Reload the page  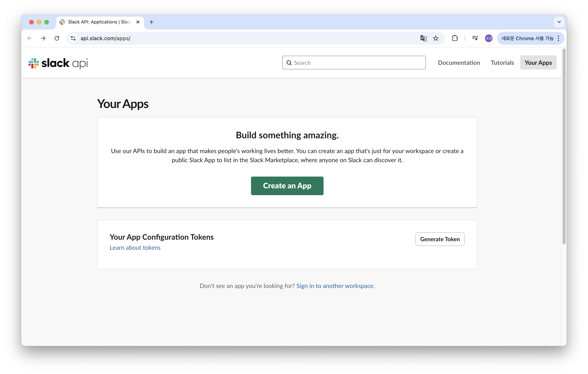tap(57, 38)
